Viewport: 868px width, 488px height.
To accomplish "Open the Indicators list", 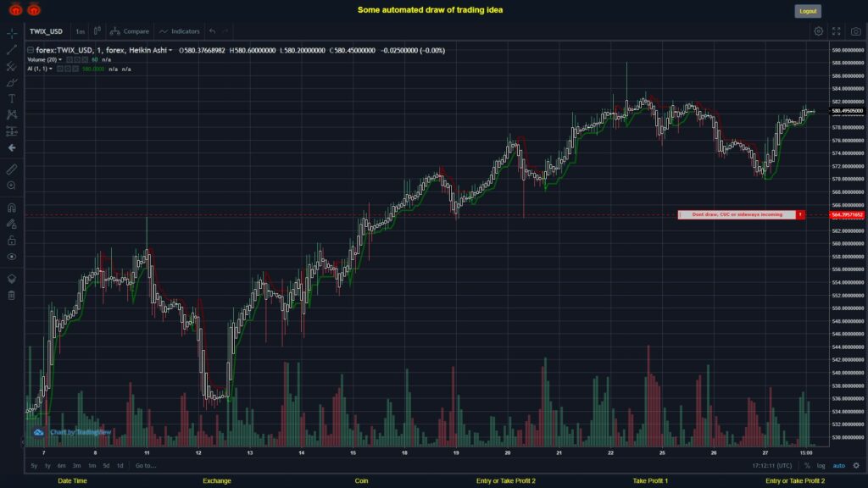I will 180,31.
